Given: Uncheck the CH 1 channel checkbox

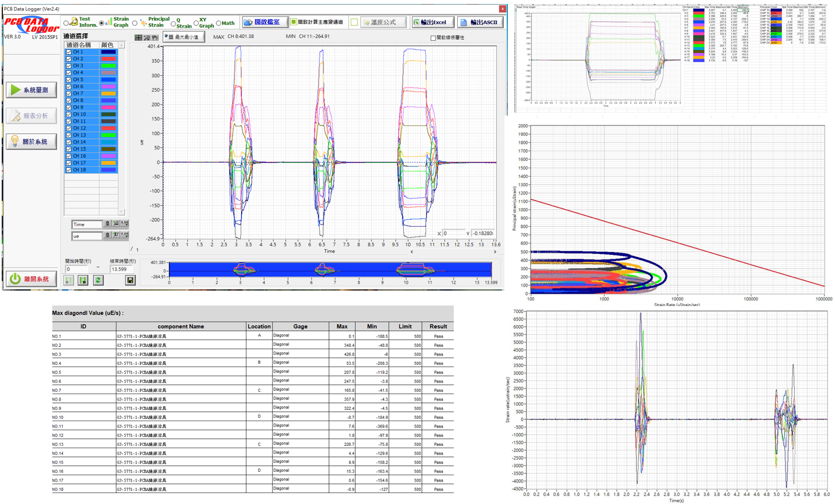Looking at the screenshot, I should [69, 52].
